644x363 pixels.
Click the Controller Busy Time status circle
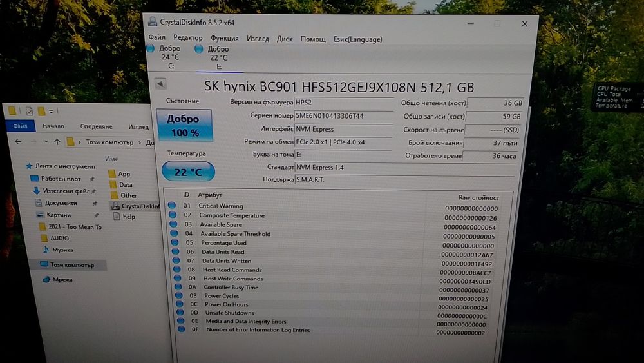pos(178,286)
